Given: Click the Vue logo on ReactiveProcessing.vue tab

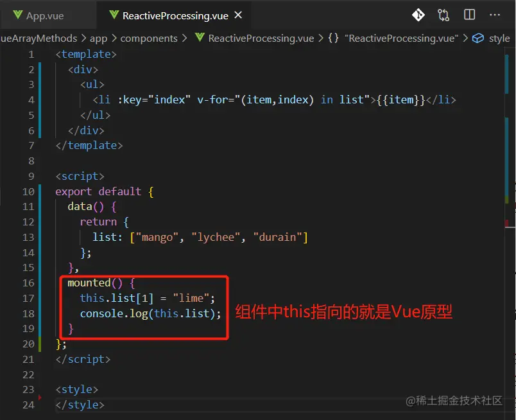Looking at the screenshot, I should 114,15.
